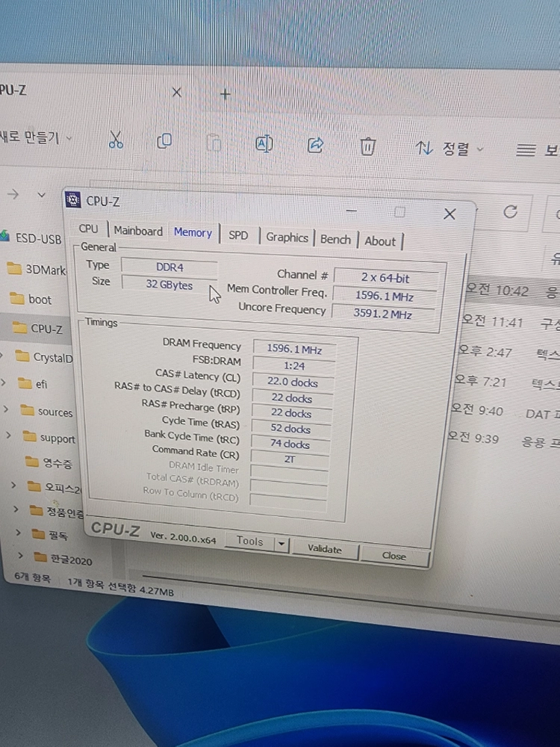Open the recent locations chevron dropdown
This screenshot has height=747, width=560.
[x=41, y=195]
